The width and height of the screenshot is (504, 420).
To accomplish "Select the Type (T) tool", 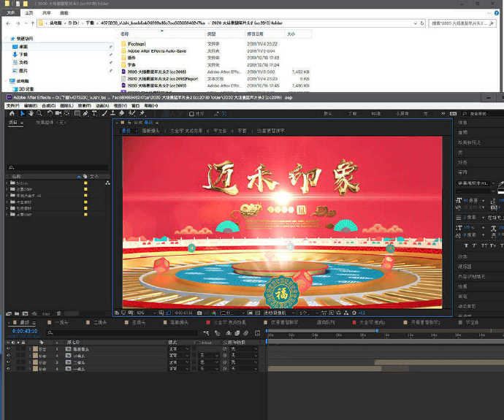I will point(94,113).
